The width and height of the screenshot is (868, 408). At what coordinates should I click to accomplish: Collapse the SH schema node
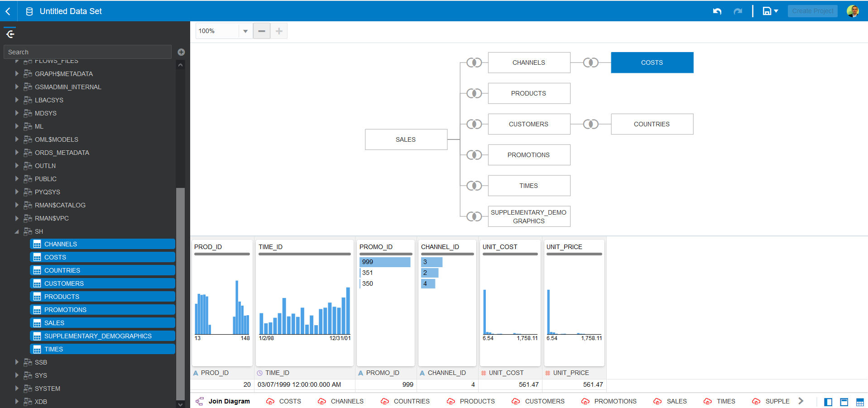point(17,231)
